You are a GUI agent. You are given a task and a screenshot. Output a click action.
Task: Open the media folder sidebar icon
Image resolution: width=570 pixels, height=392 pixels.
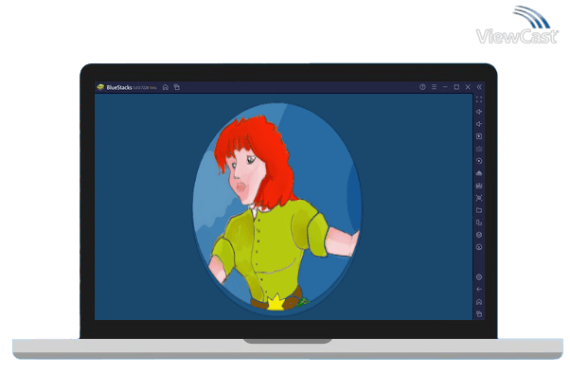click(x=479, y=210)
